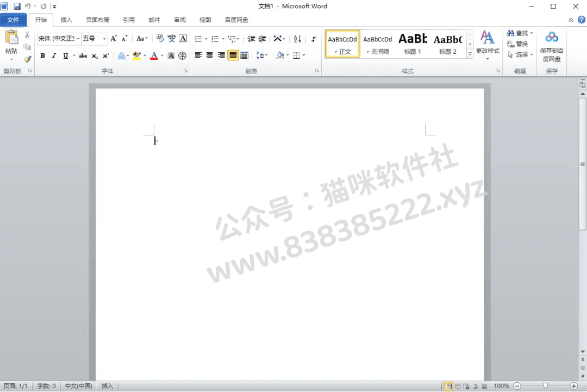Align paragraph text to the left
587x392 pixels.
[198, 55]
